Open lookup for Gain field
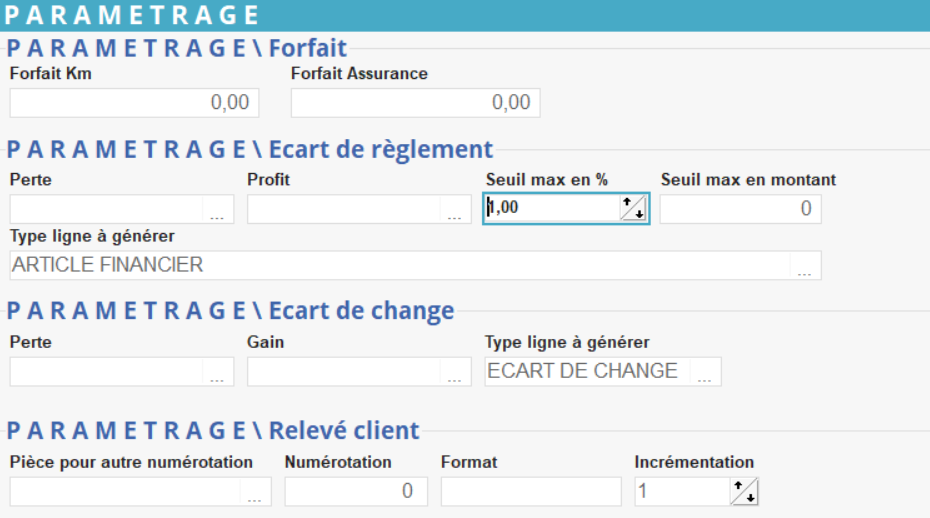 [455, 373]
